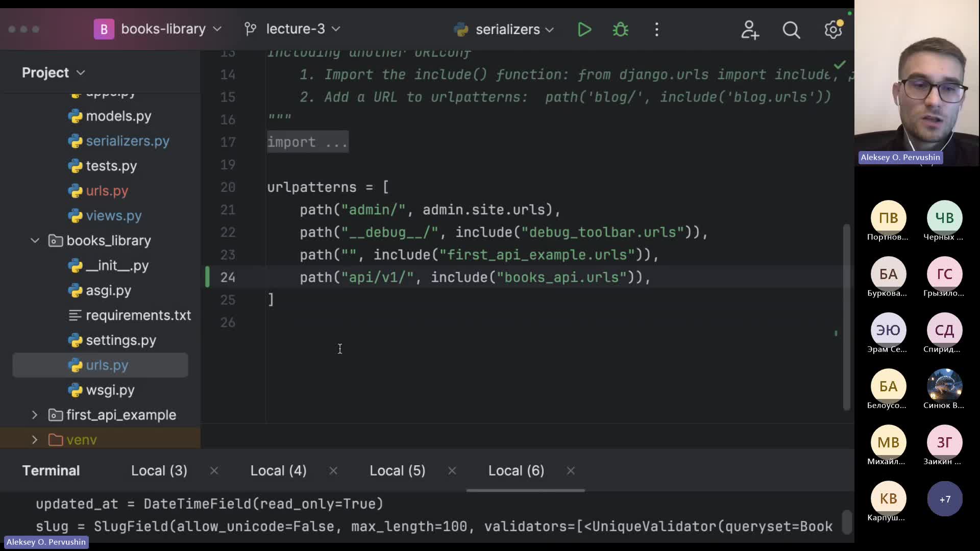
Task: Click the "debug_toolbar.urls" string
Action: click(603, 233)
